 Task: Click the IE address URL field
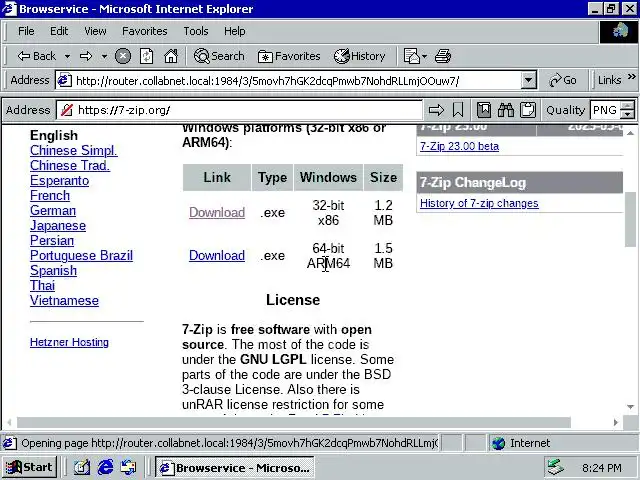288,80
